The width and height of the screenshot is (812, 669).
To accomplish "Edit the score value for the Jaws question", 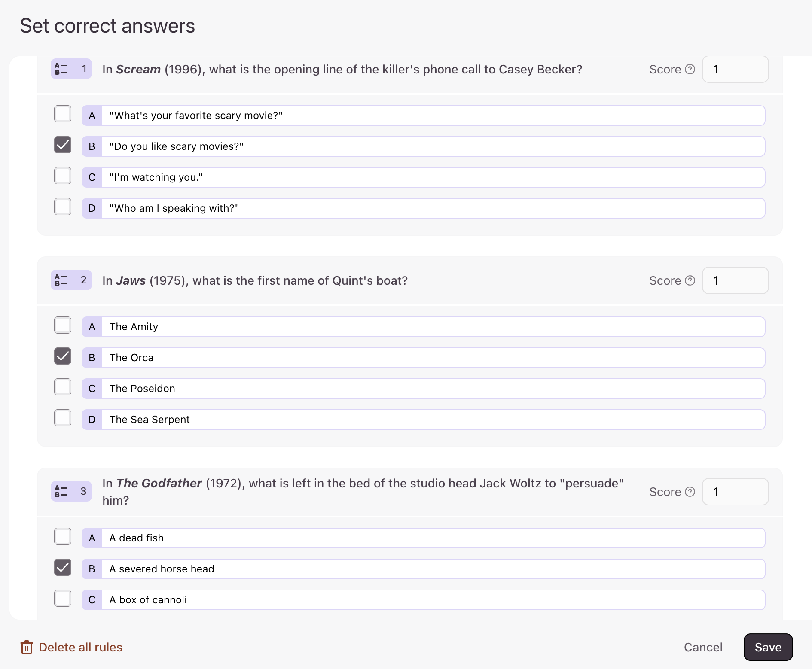I will [x=735, y=280].
